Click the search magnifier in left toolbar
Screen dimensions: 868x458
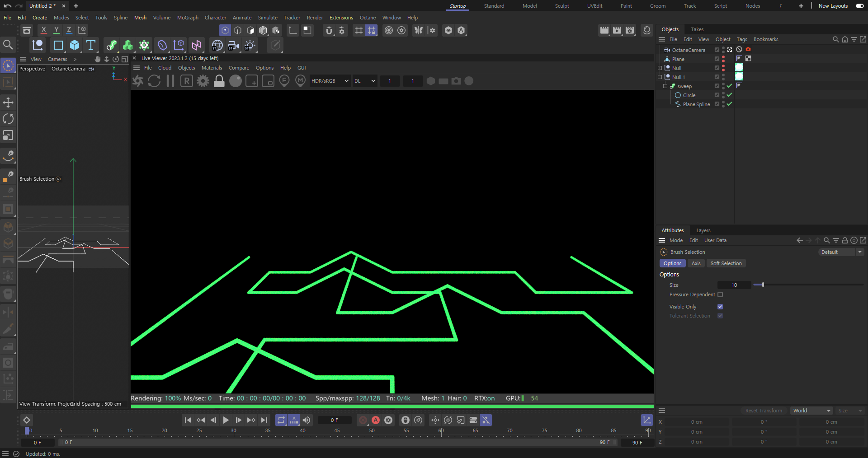click(x=8, y=45)
